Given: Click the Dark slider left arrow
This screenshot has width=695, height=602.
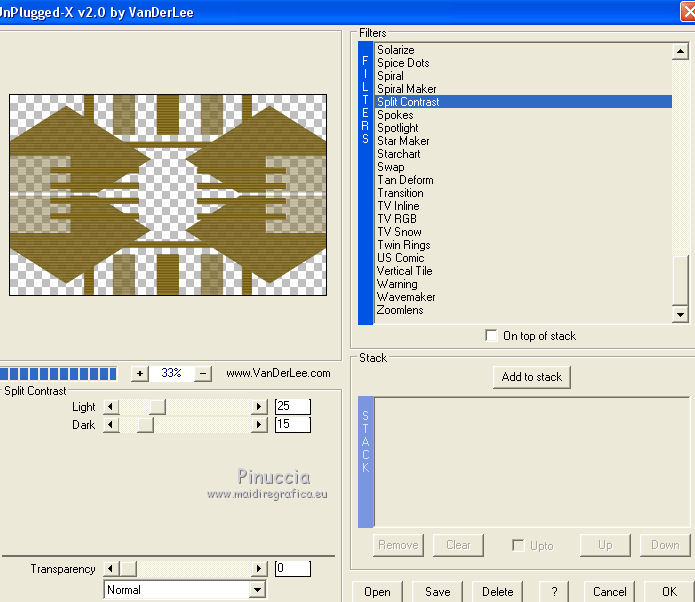Looking at the screenshot, I should [x=111, y=425].
